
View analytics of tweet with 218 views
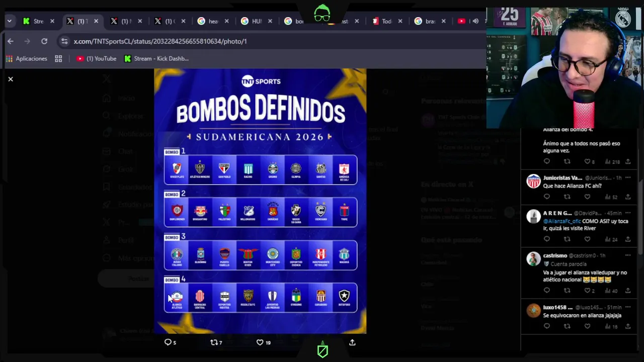click(x=612, y=161)
